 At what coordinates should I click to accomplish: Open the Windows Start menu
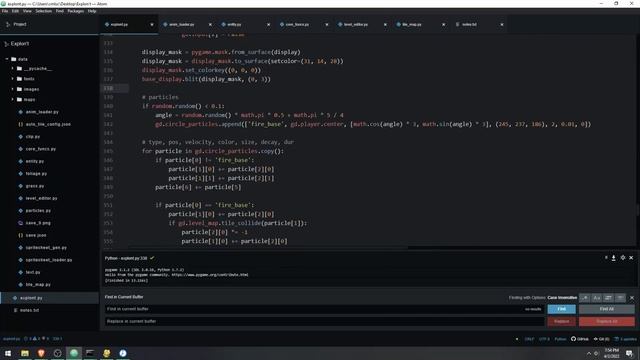(8, 353)
